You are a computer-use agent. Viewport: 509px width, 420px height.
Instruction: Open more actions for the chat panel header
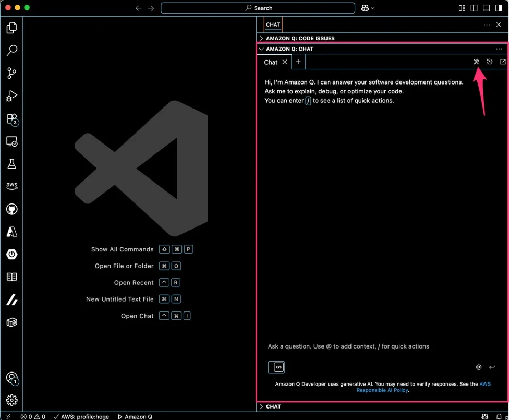point(487,25)
